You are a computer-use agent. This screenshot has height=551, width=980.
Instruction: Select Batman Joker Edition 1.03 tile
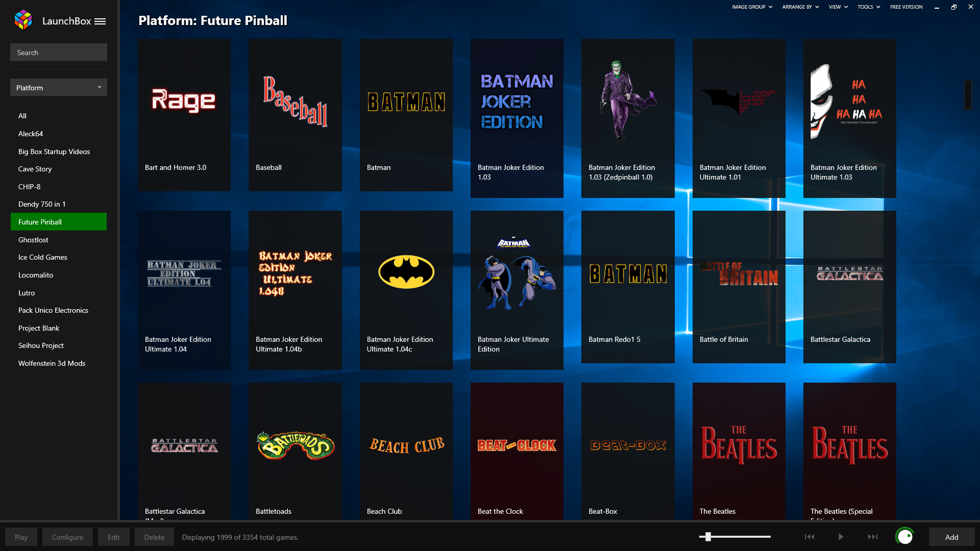coord(517,118)
